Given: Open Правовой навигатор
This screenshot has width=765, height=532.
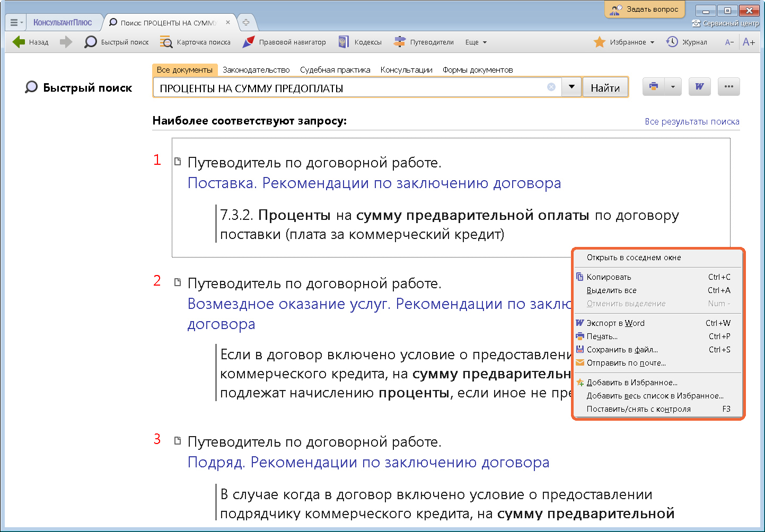Looking at the screenshot, I should pyautogui.click(x=284, y=42).
